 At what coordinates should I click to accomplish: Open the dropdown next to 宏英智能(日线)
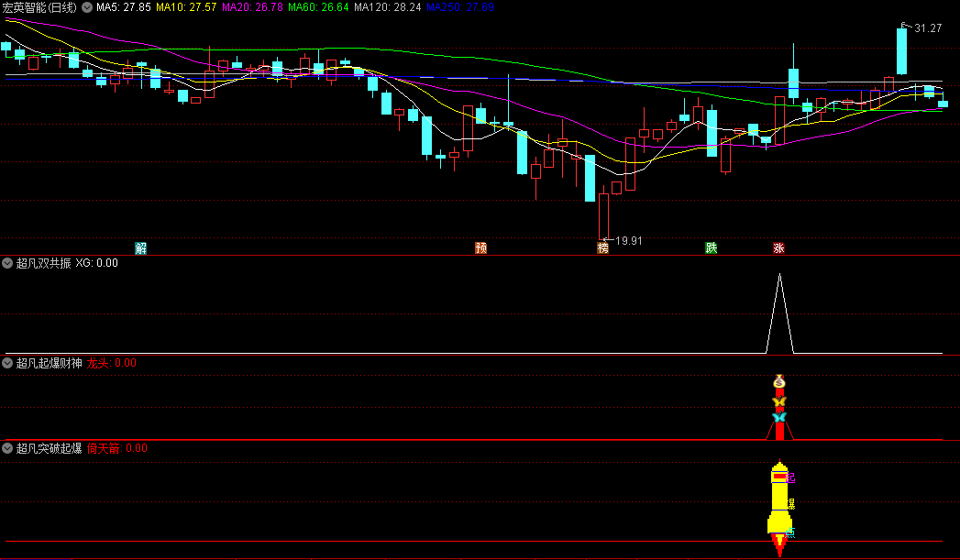(x=87, y=7)
